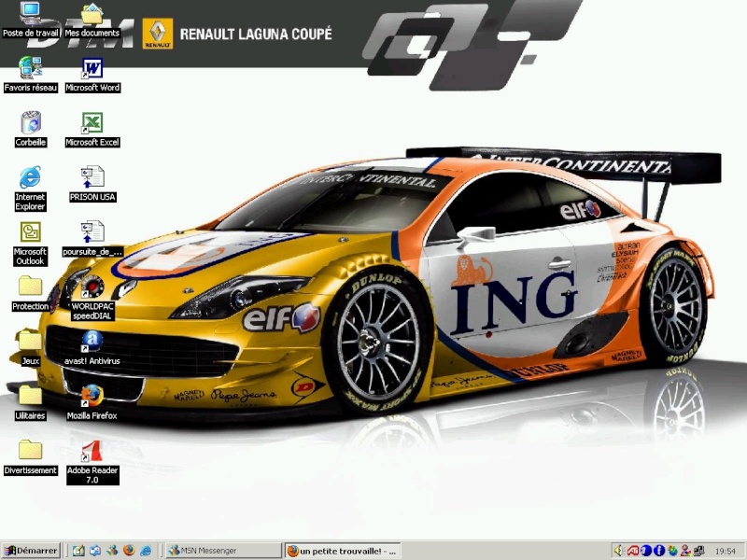Select the poursuite_de_... shortcut icon

pyautogui.click(x=92, y=239)
